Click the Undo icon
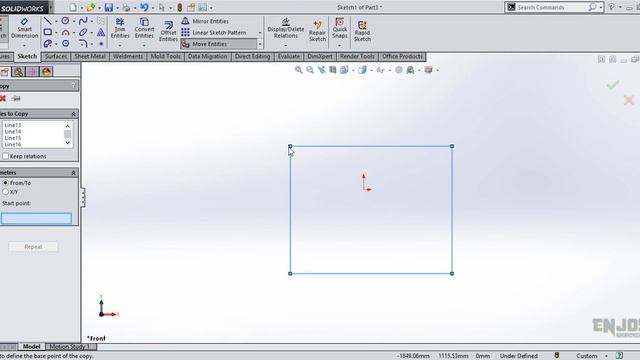This screenshot has height=360, width=640. [x=144, y=7]
